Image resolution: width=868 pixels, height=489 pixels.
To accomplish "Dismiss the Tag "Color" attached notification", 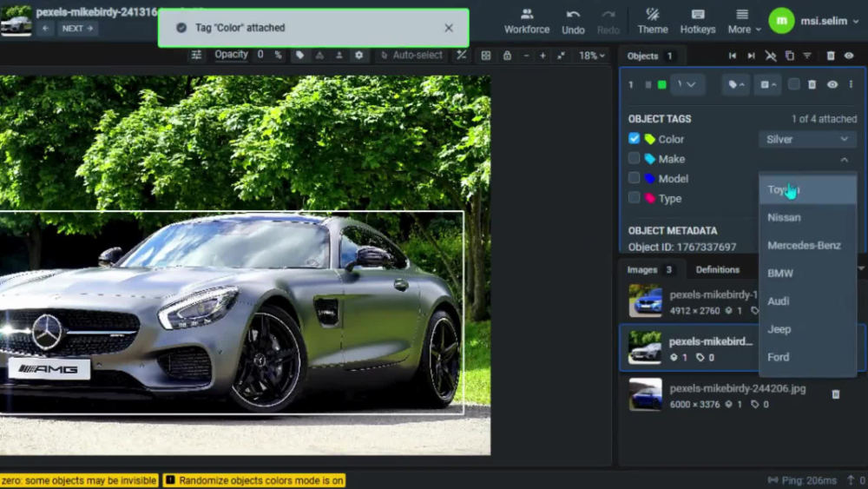I will (449, 28).
